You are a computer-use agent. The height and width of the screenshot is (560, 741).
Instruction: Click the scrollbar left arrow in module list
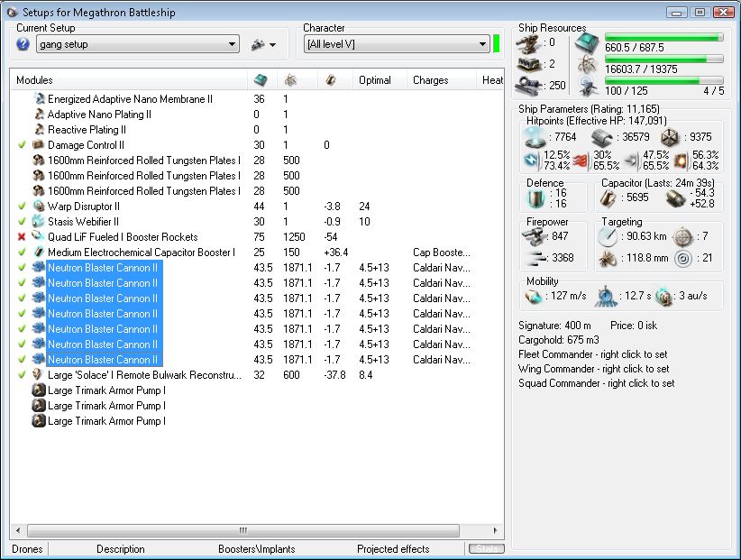[18, 530]
